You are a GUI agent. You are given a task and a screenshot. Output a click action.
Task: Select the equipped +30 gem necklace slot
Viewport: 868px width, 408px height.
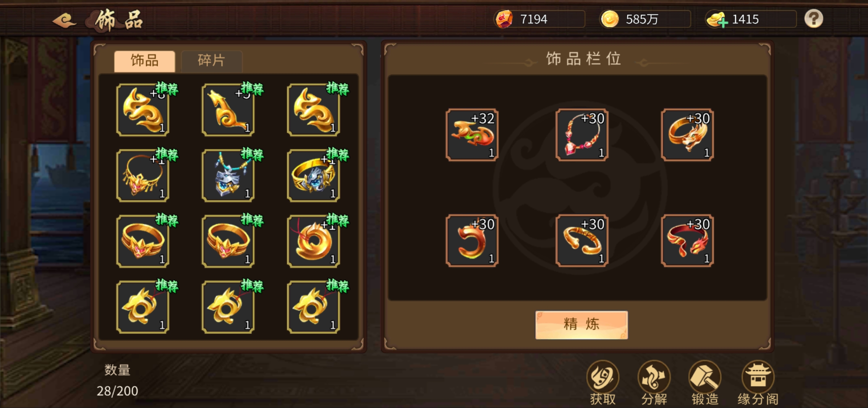pos(582,135)
